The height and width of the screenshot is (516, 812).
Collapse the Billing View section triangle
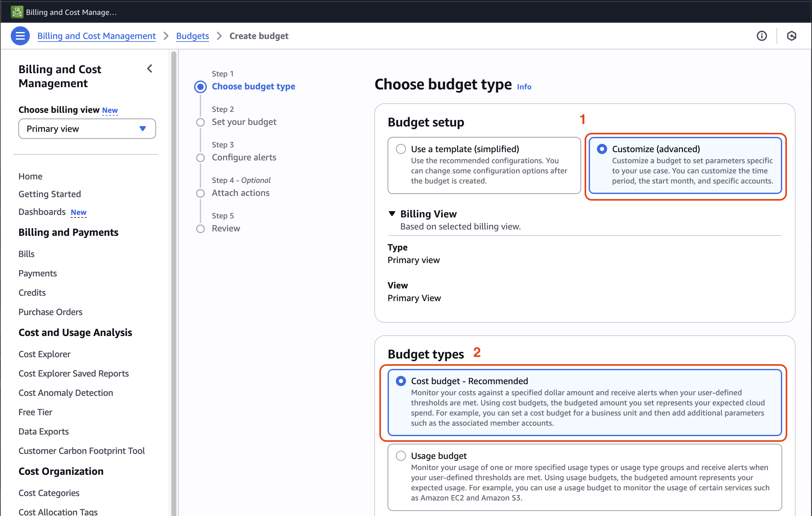point(392,214)
